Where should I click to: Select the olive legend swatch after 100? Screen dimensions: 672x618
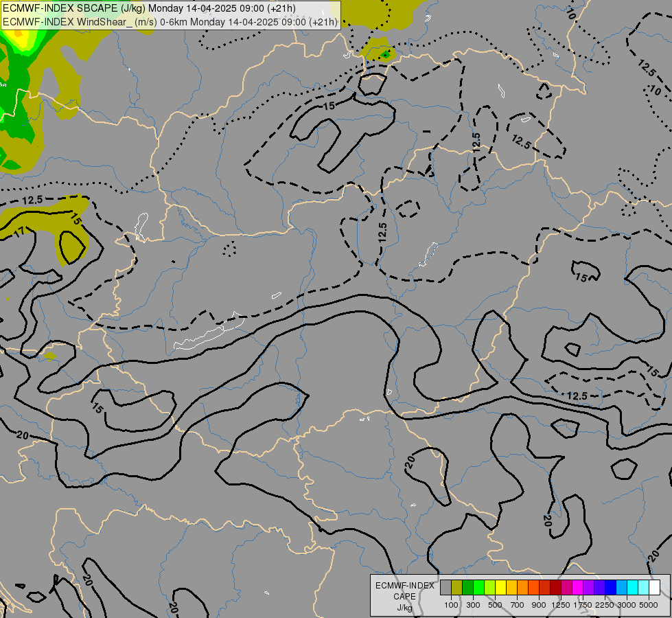(457, 588)
